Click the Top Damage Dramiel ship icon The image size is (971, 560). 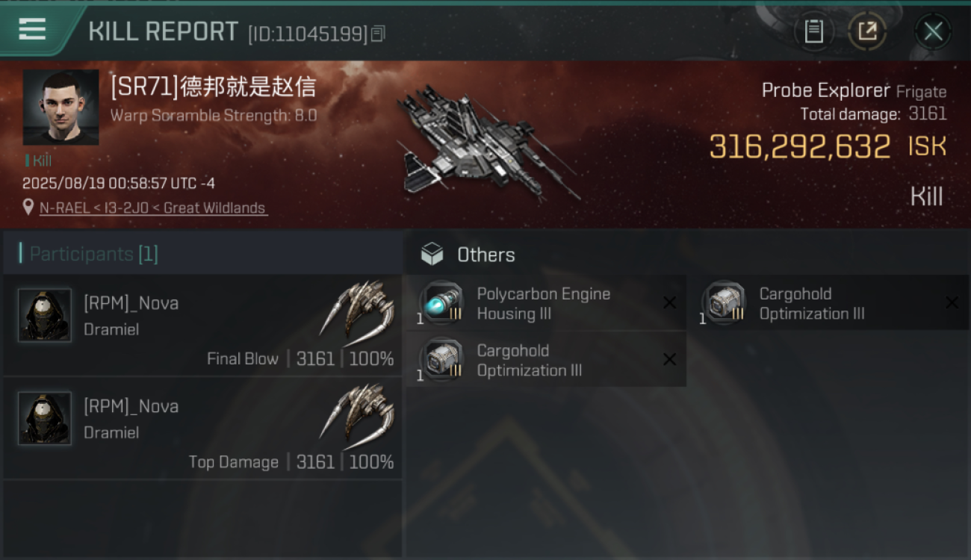tap(357, 414)
